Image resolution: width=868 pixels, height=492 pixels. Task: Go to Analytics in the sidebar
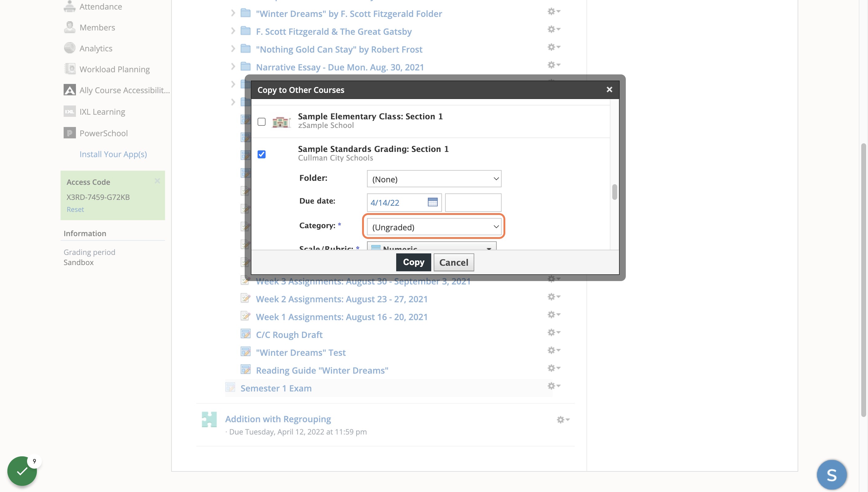(x=96, y=48)
